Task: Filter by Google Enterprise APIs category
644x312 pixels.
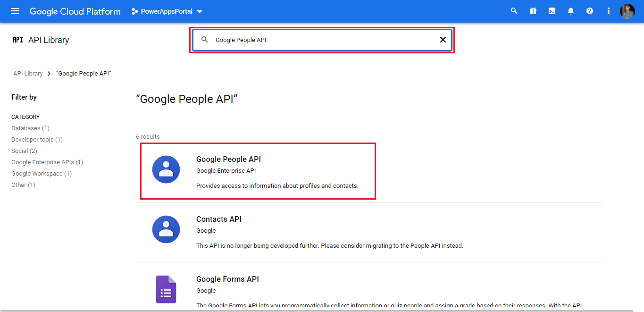Action: (x=47, y=162)
